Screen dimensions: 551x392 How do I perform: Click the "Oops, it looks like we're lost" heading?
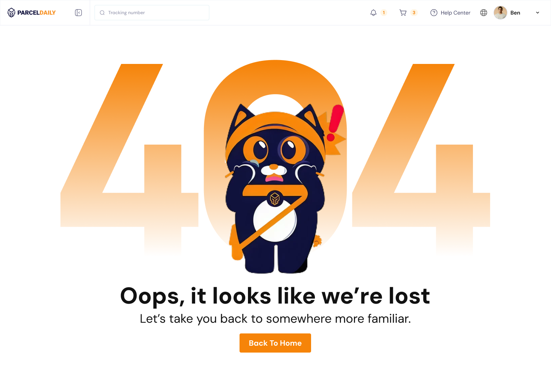pyautogui.click(x=275, y=296)
